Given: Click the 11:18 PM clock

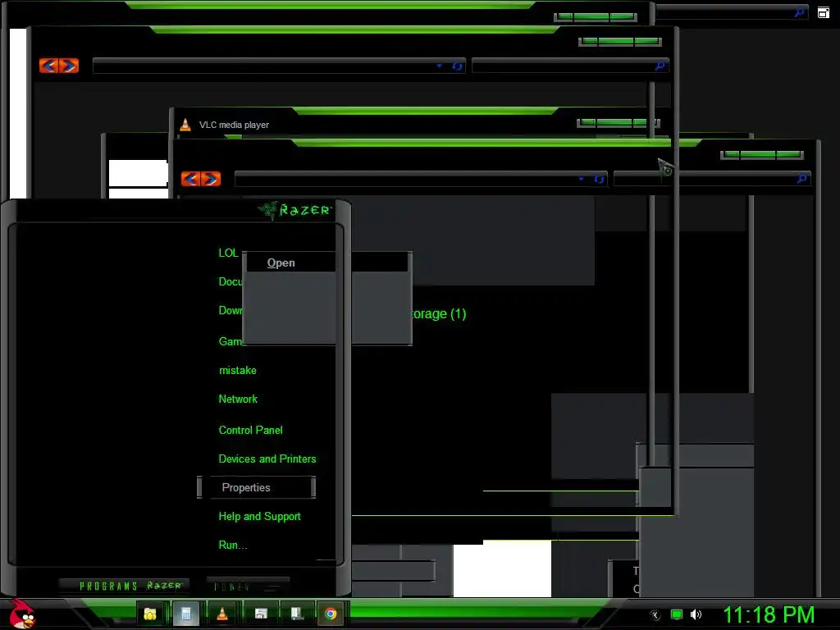Looking at the screenshot, I should (x=769, y=615).
